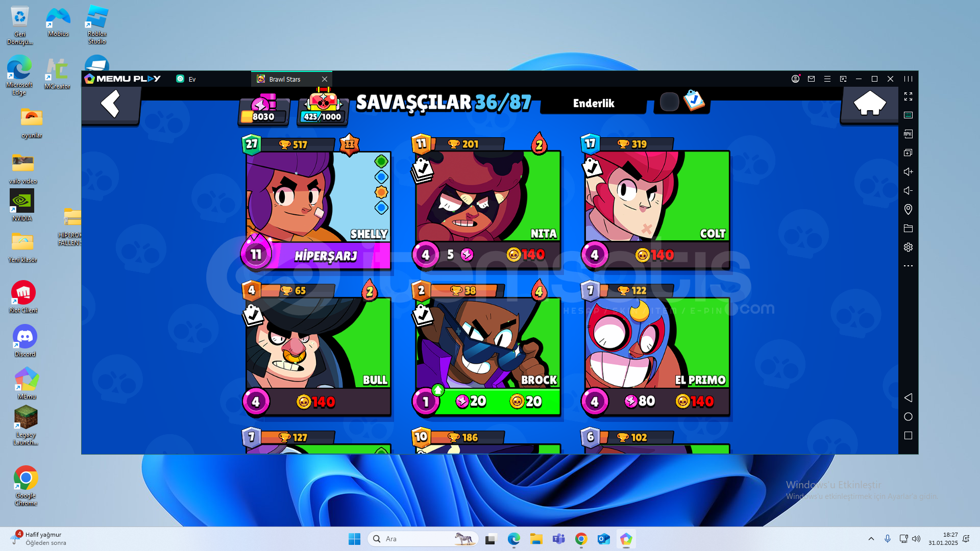Open Riot Client desktop shortcut
Image resolution: width=980 pixels, height=551 pixels.
(x=23, y=297)
